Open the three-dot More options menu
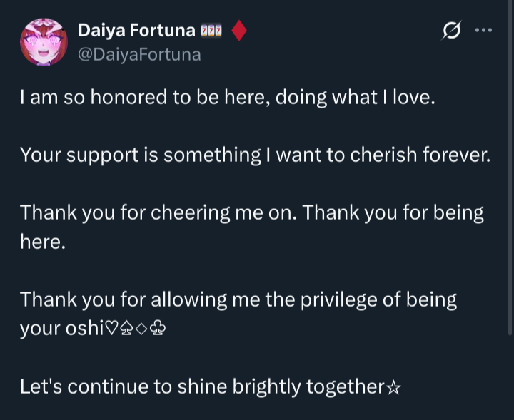The image size is (514, 420). click(483, 31)
